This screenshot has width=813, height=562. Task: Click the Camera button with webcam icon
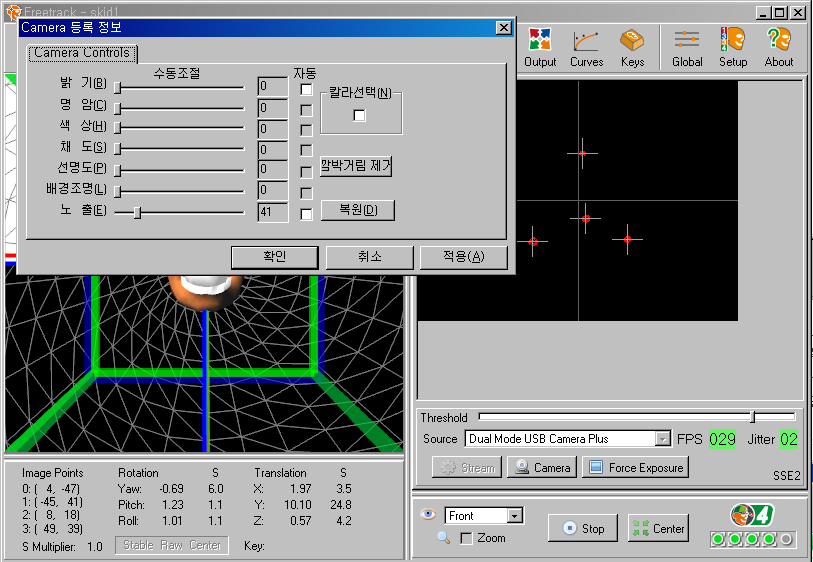(541, 467)
